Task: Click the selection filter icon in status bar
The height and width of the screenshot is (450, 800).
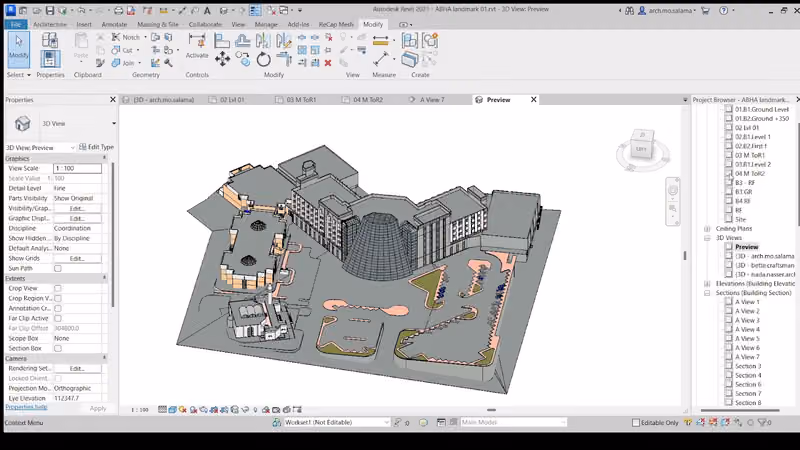Action: pyautogui.click(x=762, y=422)
